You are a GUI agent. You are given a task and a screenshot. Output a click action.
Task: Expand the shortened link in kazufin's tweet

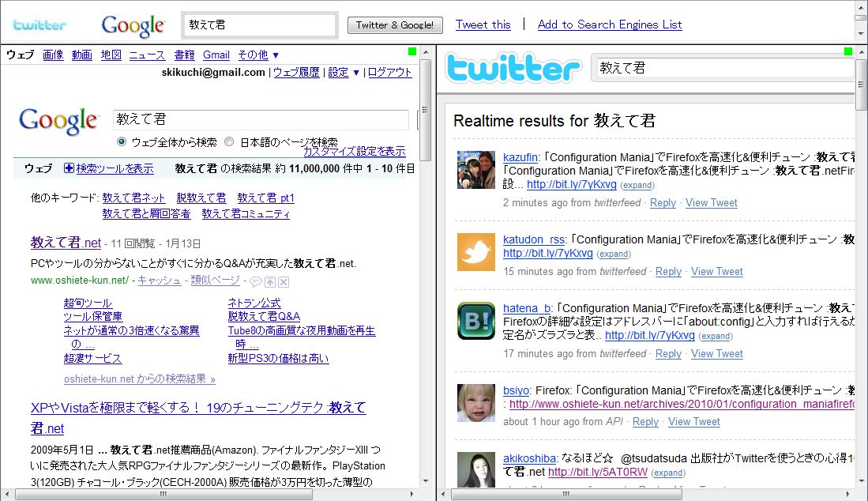tap(637, 186)
